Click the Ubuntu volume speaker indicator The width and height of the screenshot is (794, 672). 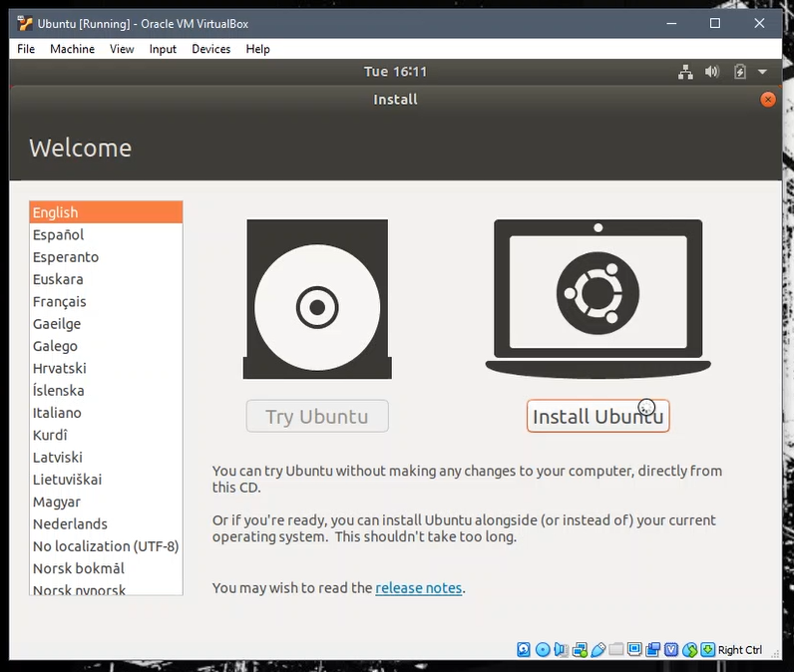[x=712, y=72]
